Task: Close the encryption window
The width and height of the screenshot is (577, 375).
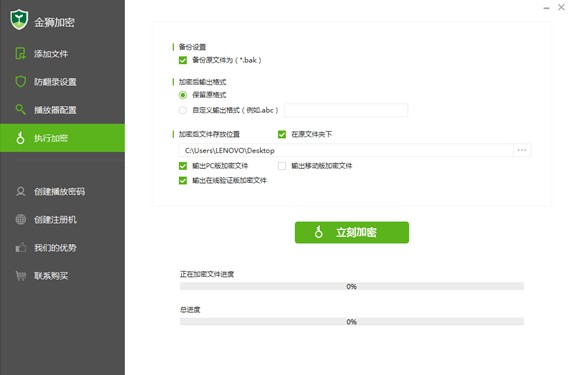Action: (561, 7)
